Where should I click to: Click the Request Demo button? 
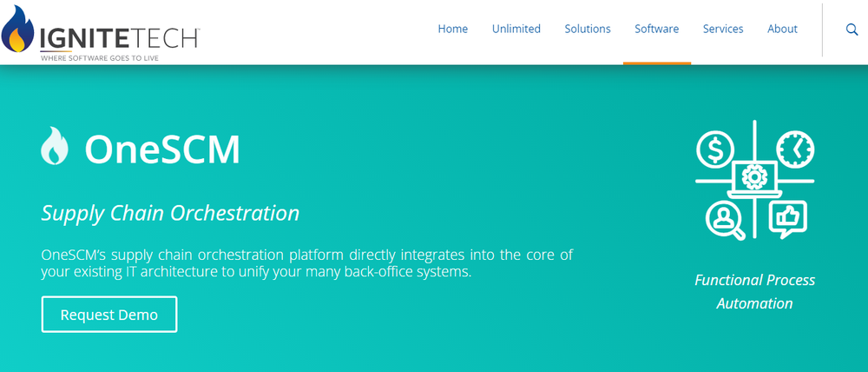tap(109, 315)
